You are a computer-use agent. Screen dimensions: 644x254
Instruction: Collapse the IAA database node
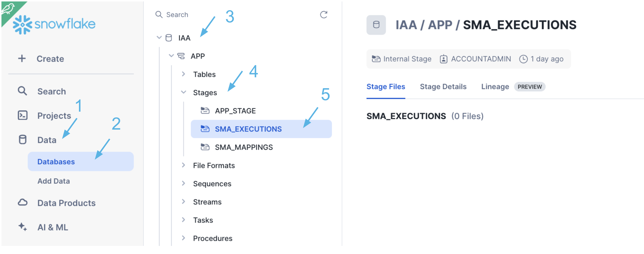tap(159, 37)
